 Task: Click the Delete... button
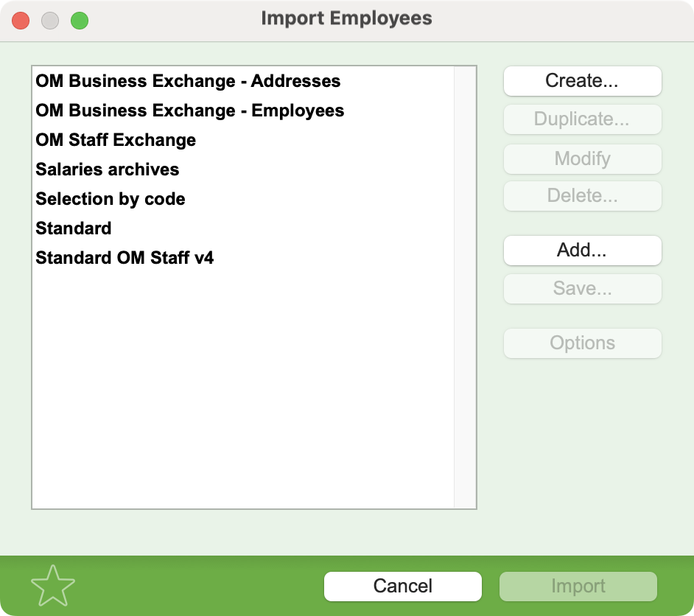point(583,195)
